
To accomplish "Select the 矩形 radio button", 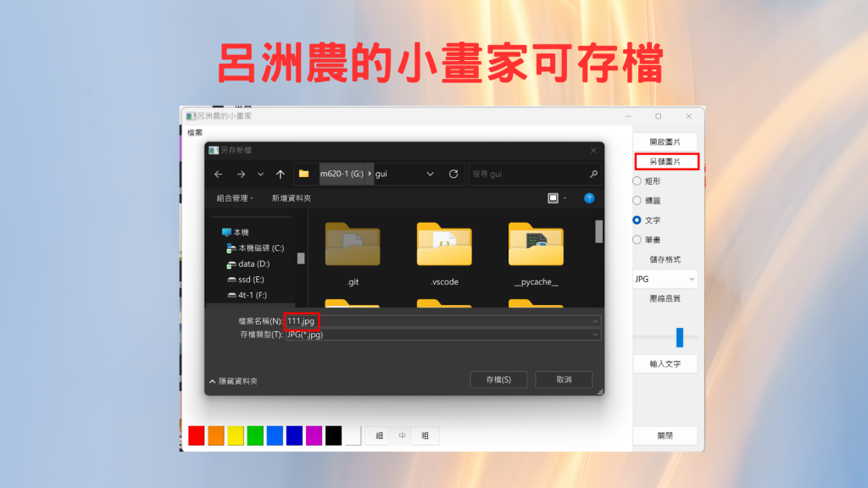I will point(637,181).
